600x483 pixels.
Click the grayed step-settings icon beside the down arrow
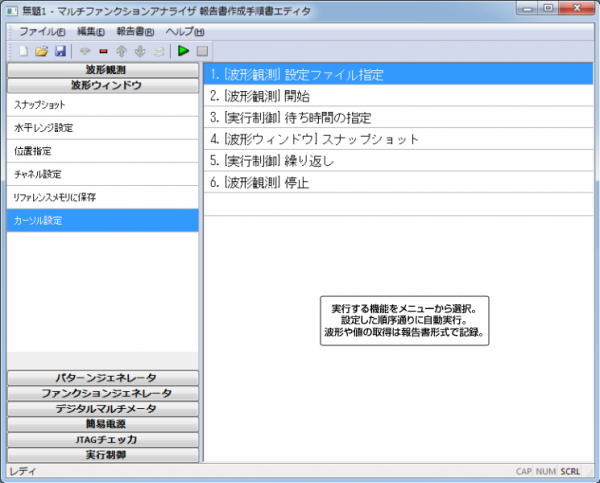(159, 51)
